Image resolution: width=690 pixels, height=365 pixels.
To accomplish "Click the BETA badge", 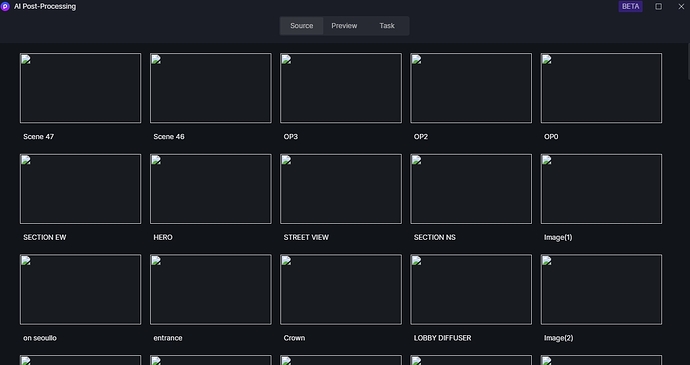I will [x=630, y=7].
